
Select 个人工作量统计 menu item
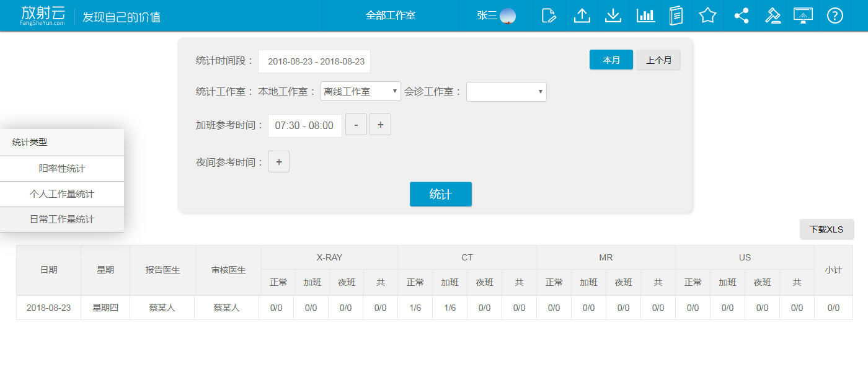pos(62,194)
